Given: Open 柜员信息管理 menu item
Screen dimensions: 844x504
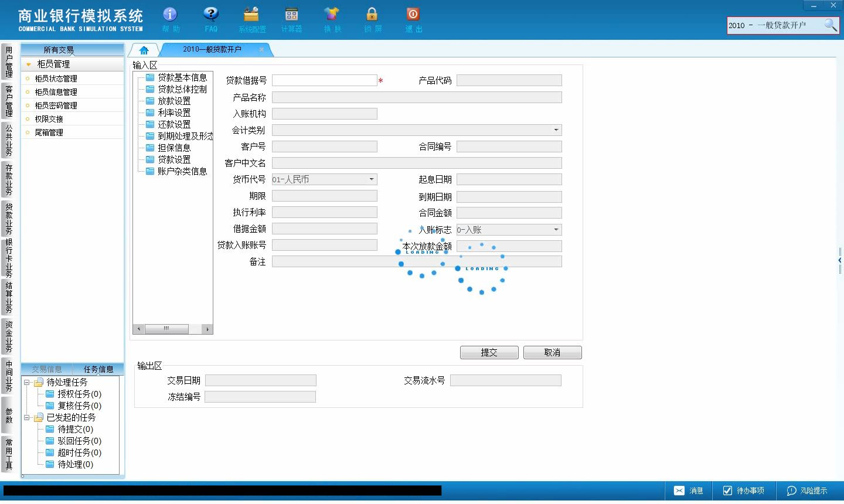Looking at the screenshot, I should point(56,92).
